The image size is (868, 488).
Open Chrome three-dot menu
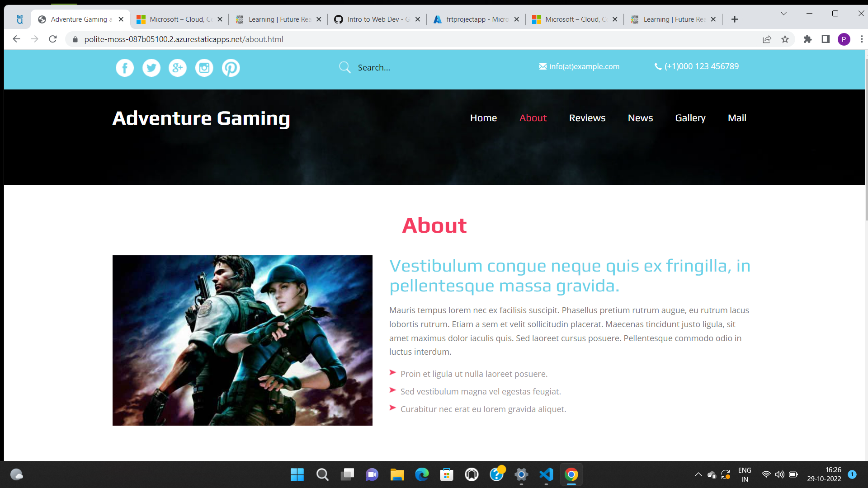tap(862, 39)
